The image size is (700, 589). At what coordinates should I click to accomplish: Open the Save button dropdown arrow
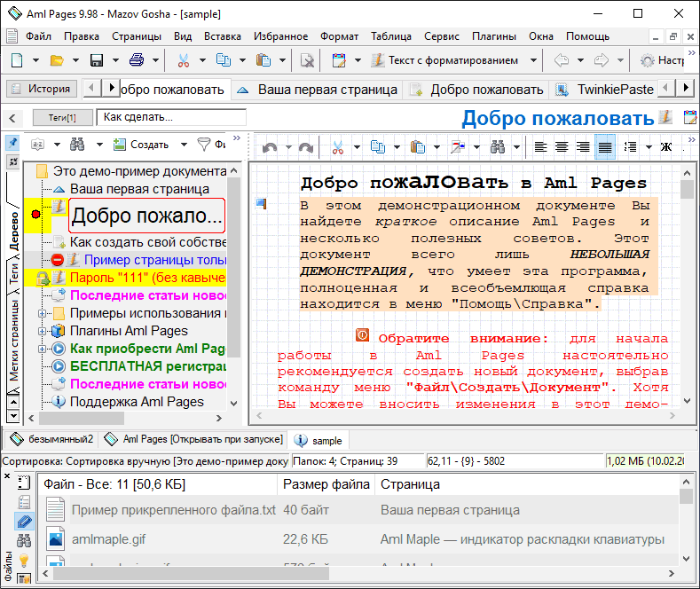pos(115,59)
